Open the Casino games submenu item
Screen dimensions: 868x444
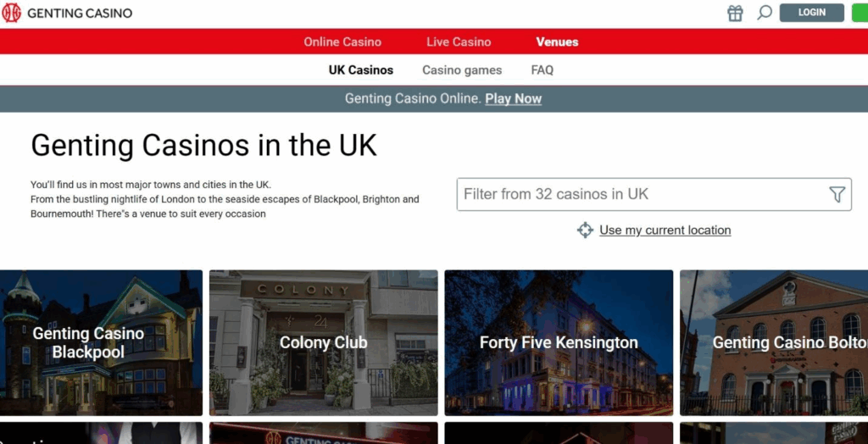coord(462,70)
